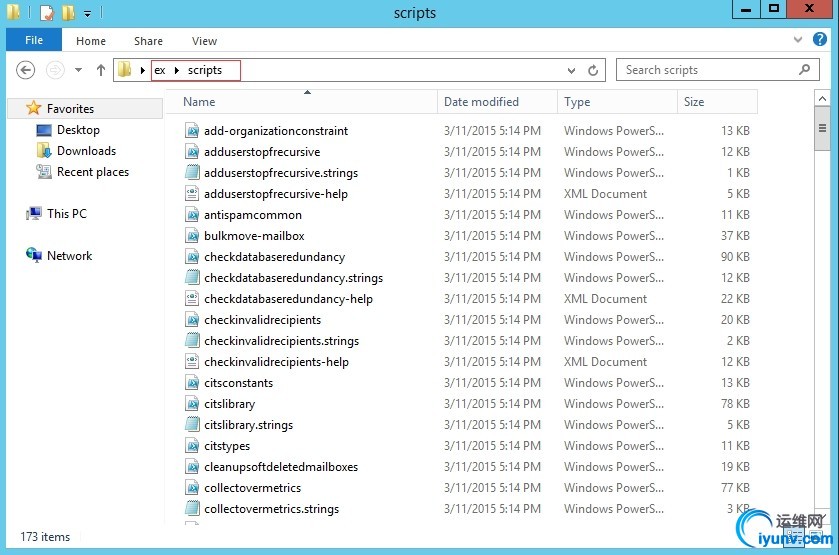Click the 'scripts' breadcrumb segment
Image resolution: width=839 pixels, height=555 pixels.
tap(205, 70)
